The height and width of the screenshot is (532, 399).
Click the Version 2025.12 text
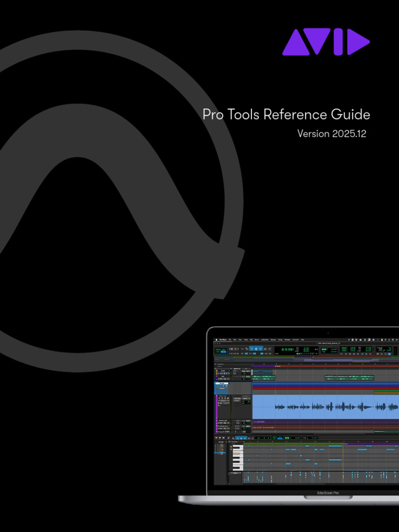[331, 134]
